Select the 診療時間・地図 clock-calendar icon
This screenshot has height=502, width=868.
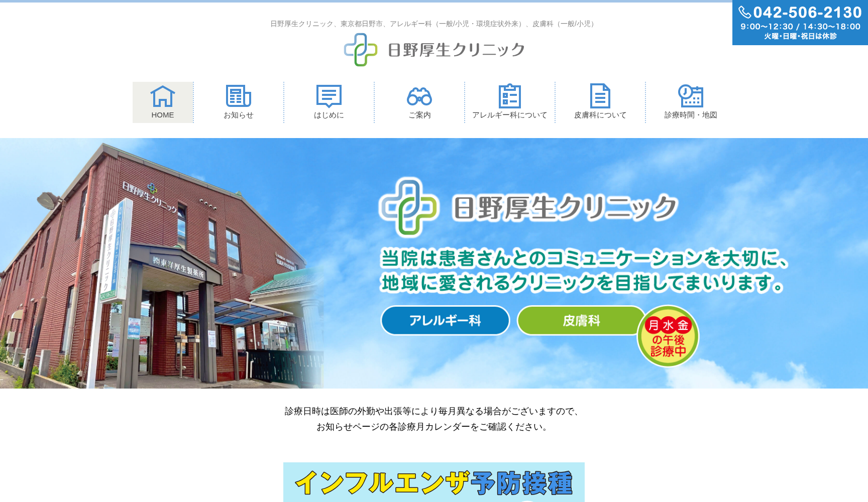[691, 96]
